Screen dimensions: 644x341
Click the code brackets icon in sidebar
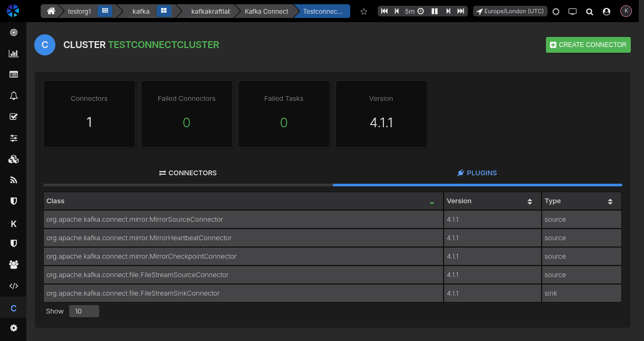(14, 286)
